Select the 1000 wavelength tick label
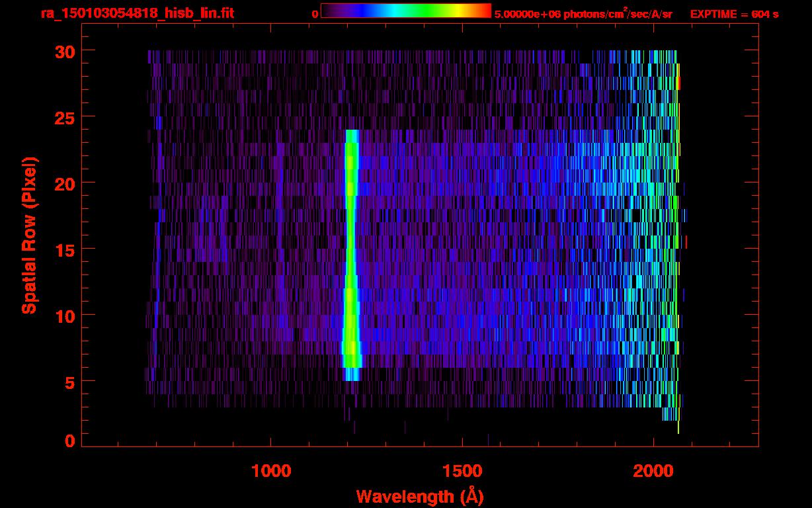This screenshot has width=812, height=508. pyautogui.click(x=271, y=471)
